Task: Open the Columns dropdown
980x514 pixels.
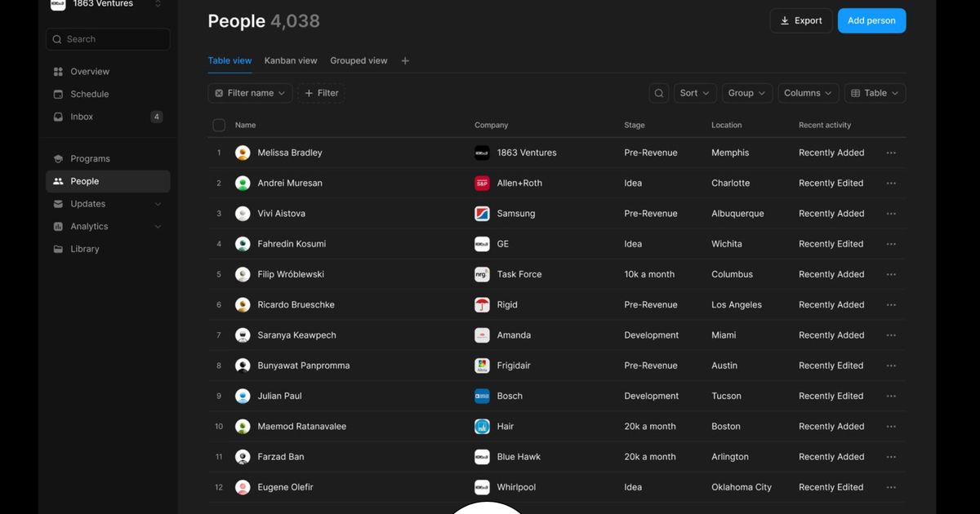Action: (807, 92)
